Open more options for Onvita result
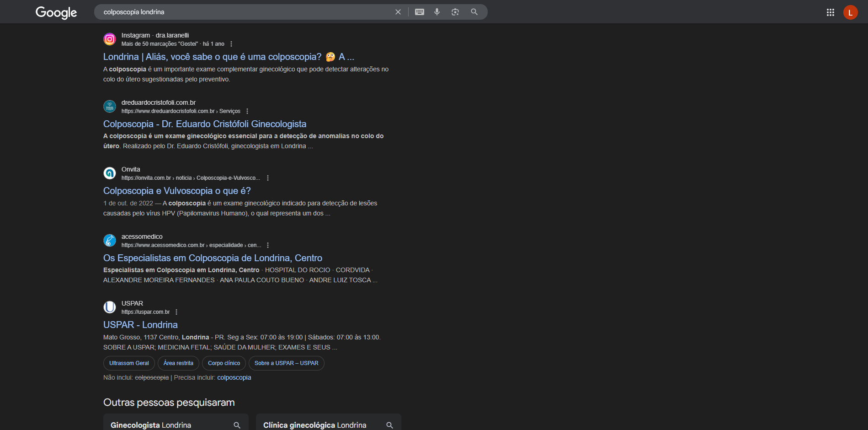This screenshot has height=430, width=868. tap(268, 178)
